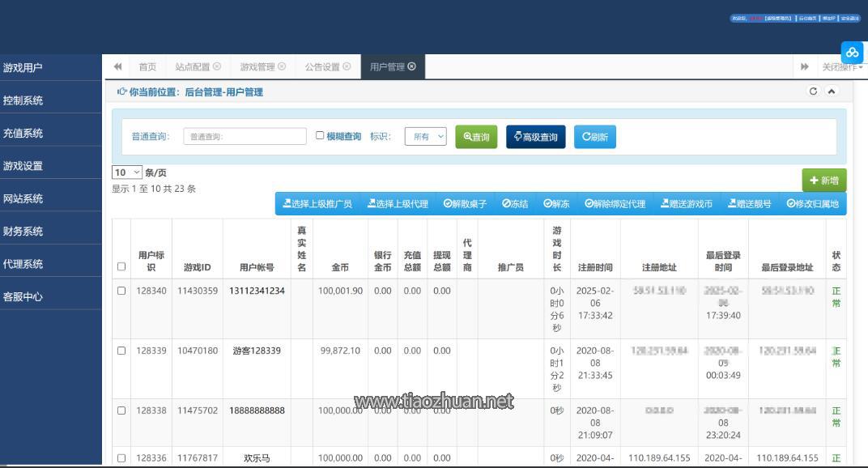The image size is (868, 468).
Task: Click 修改归属地 toolbar action
Action: tap(813, 204)
